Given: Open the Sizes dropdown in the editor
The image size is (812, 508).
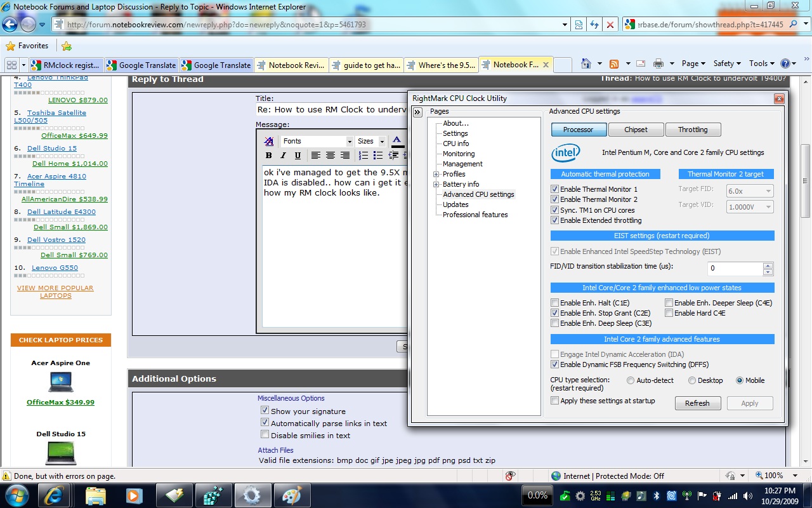Looking at the screenshot, I should (x=382, y=142).
